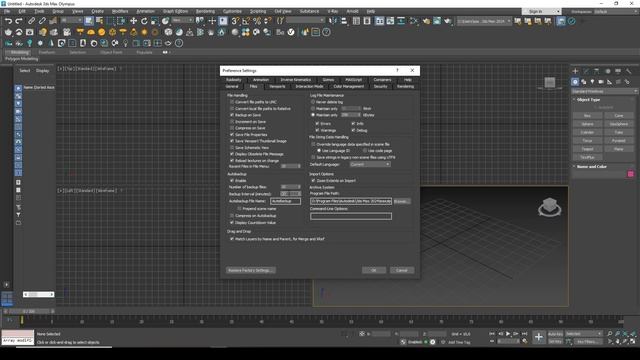640x360 pixels.
Task: Click the Browse button beside Program File Path
Action: 402,201
